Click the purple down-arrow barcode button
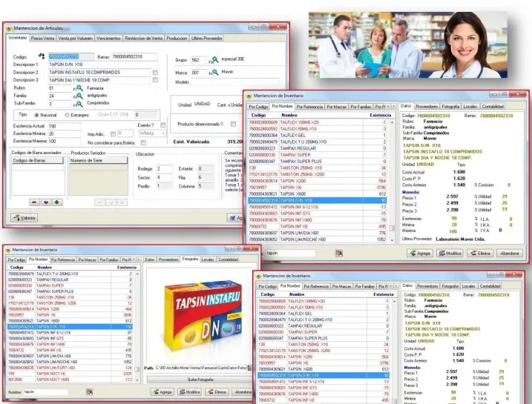532x404 pixels. (46, 202)
